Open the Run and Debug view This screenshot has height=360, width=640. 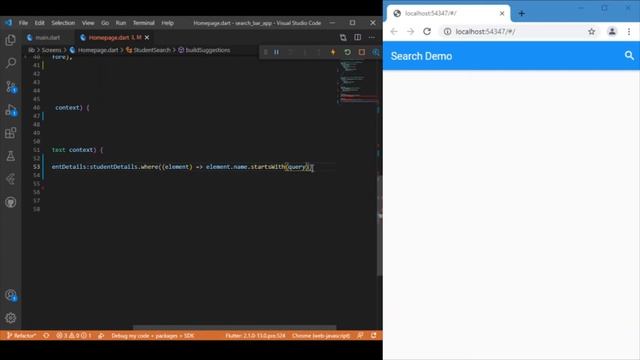coord(11,110)
